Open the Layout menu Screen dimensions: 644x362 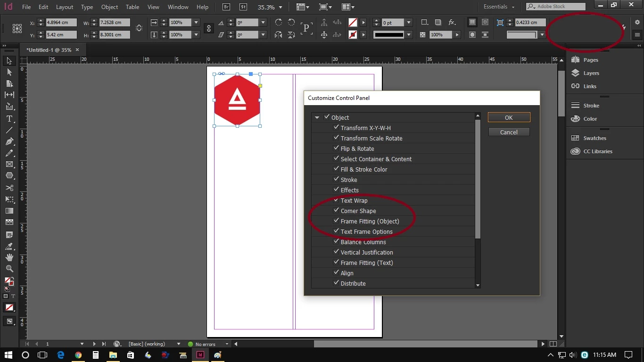(x=65, y=7)
